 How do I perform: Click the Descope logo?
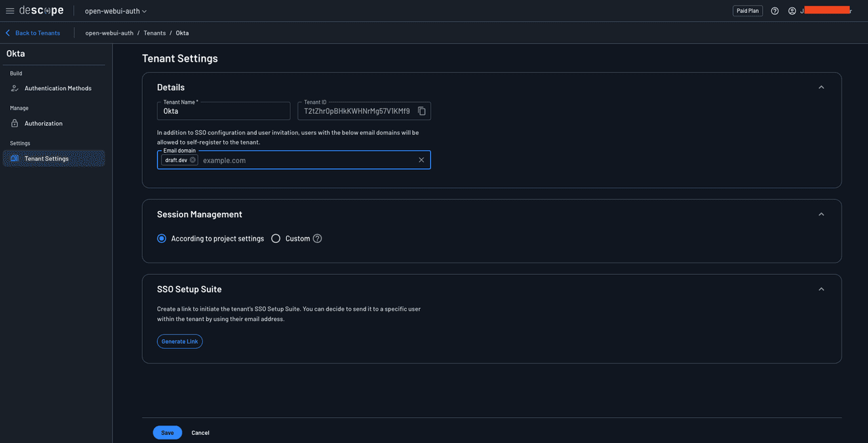pyautogui.click(x=41, y=11)
